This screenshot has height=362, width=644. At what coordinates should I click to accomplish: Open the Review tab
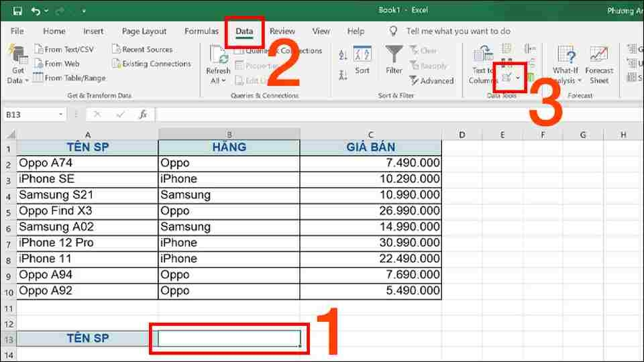pyautogui.click(x=282, y=32)
